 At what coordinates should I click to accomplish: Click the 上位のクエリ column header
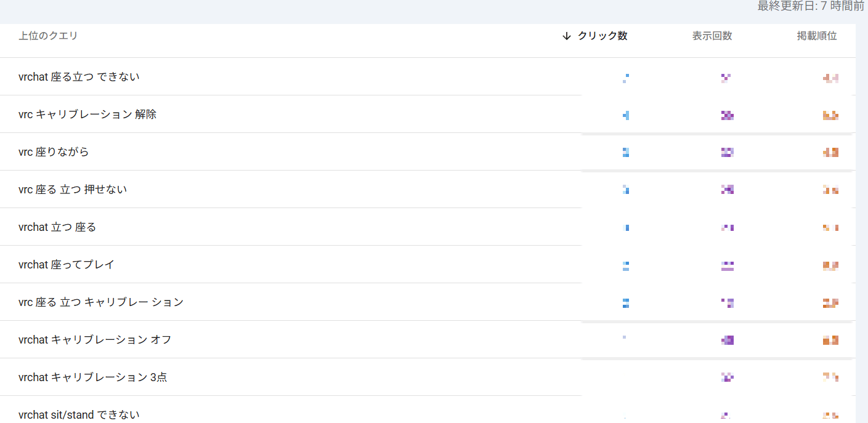48,36
